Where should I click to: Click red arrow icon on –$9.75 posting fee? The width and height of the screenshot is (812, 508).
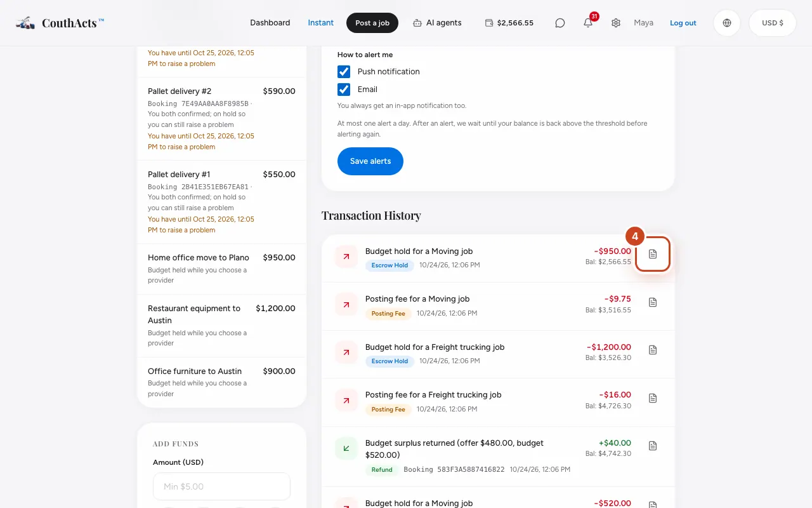(346, 305)
